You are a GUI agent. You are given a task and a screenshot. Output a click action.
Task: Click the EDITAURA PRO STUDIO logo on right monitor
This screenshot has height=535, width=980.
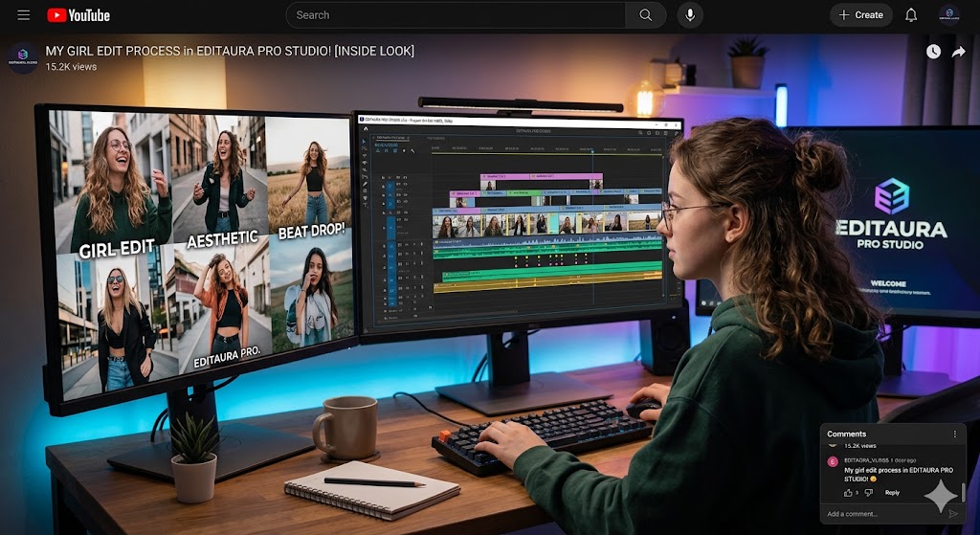[893, 213]
